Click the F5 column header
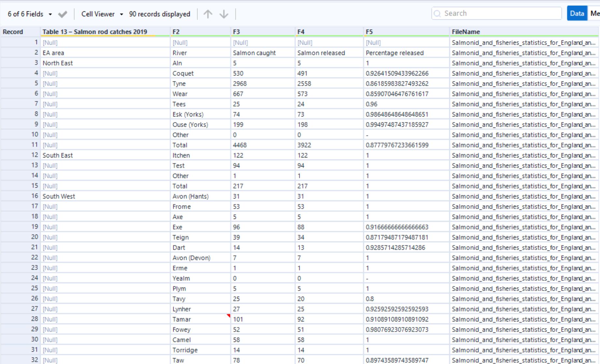This screenshot has height=364, width=600. (369, 32)
